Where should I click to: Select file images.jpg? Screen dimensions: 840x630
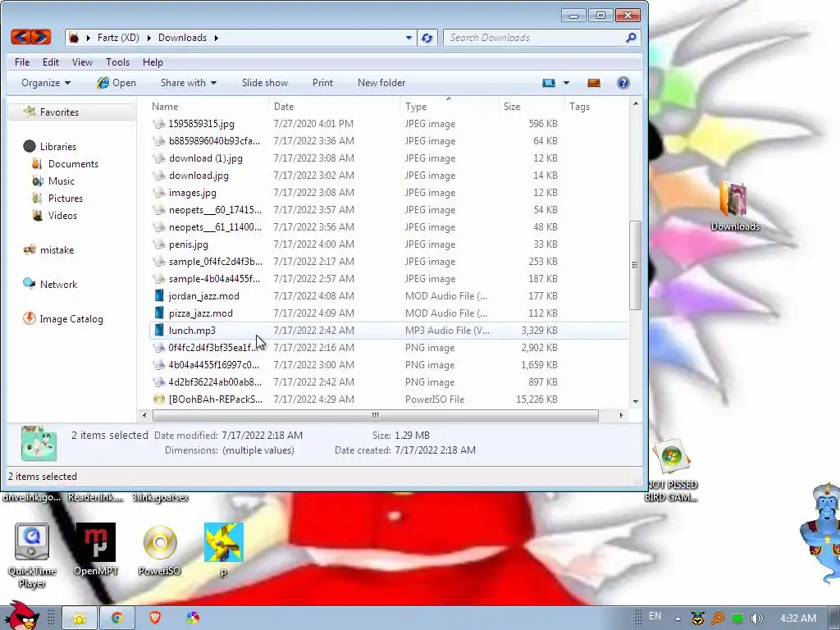click(x=192, y=192)
